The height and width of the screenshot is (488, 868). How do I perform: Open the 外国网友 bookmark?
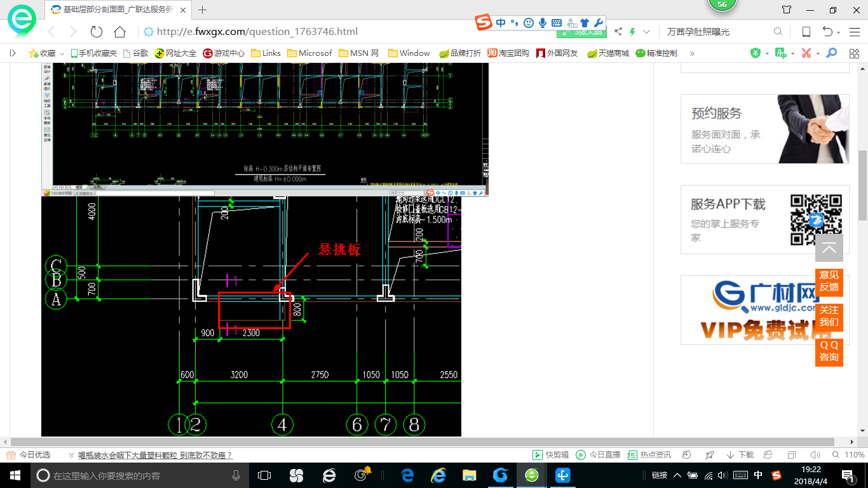[557, 53]
